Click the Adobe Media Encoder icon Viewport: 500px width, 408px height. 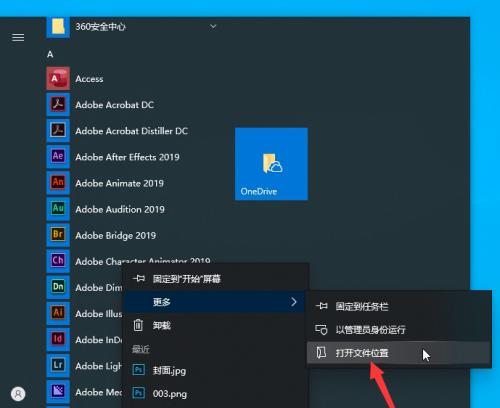pyautogui.click(x=58, y=391)
